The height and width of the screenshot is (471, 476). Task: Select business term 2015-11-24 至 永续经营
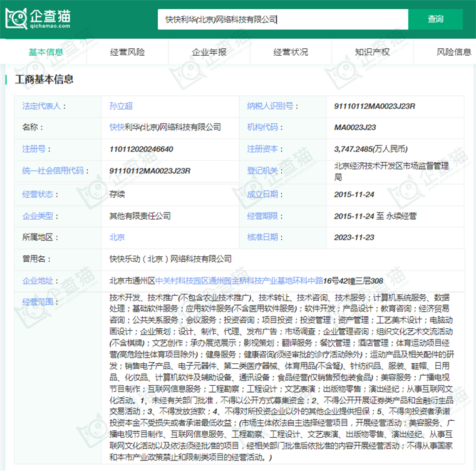pyautogui.click(x=375, y=216)
